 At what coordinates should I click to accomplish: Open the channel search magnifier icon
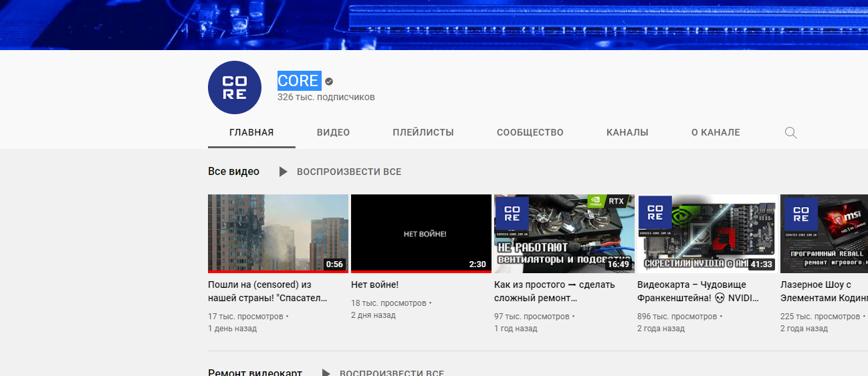(790, 132)
